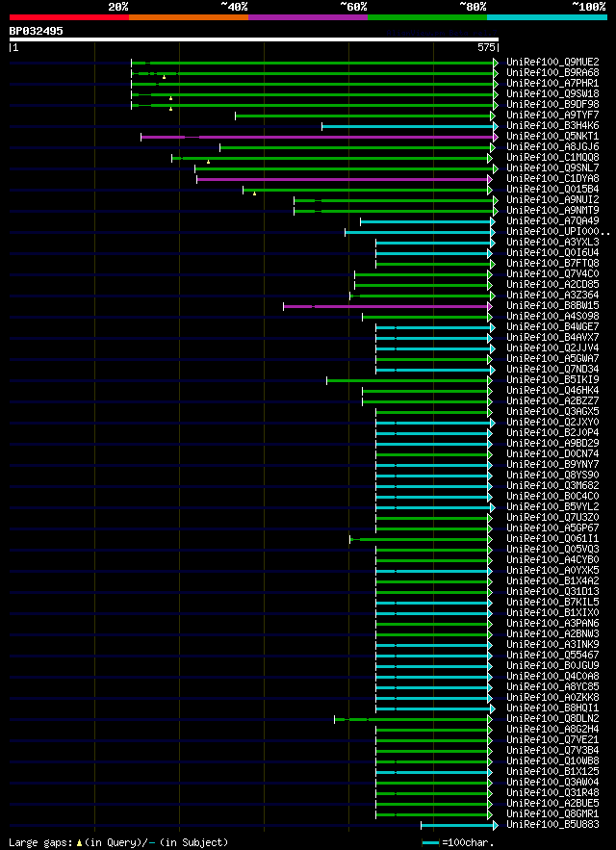Select the UniRef100_Q46HK4 hit label
Viewport: 616px width, 850px height.
552,390
